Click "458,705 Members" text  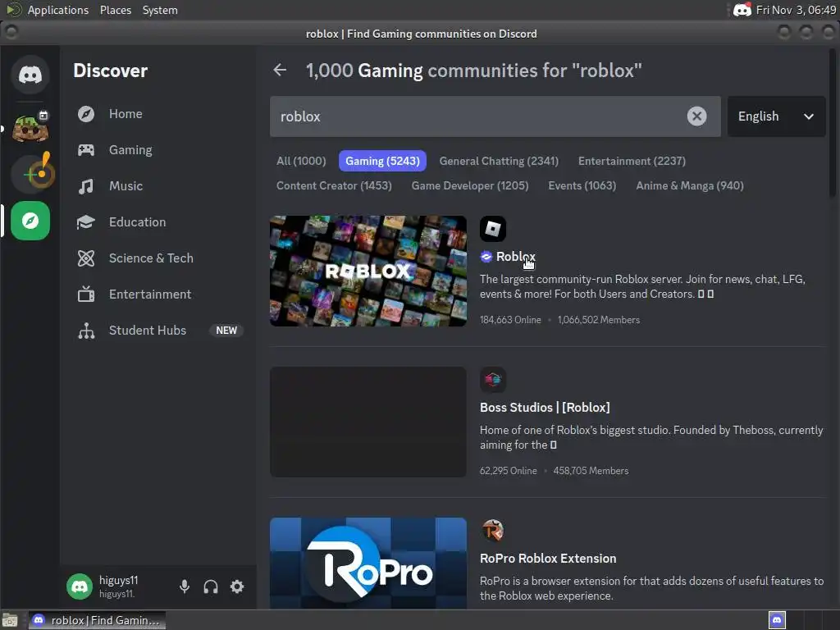tap(591, 471)
